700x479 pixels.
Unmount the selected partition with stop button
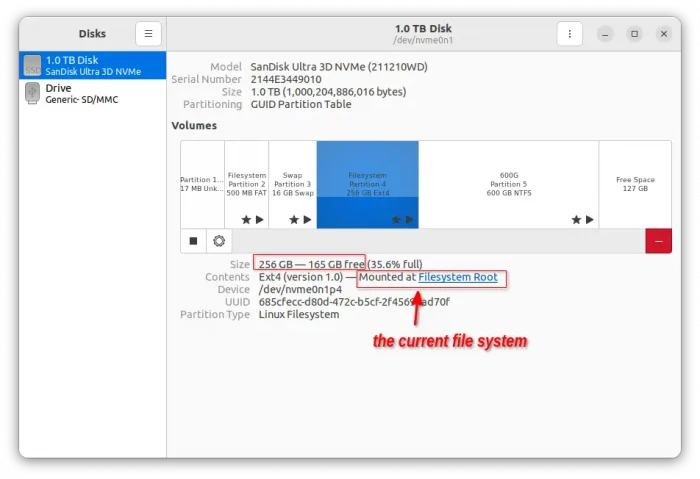click(194, 241)
